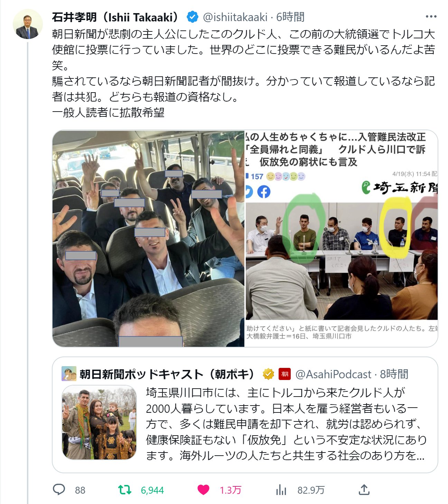
Task: Open the Saitama Shimbun press conference image
Action: pyautogui.click(x=342, y=238)
